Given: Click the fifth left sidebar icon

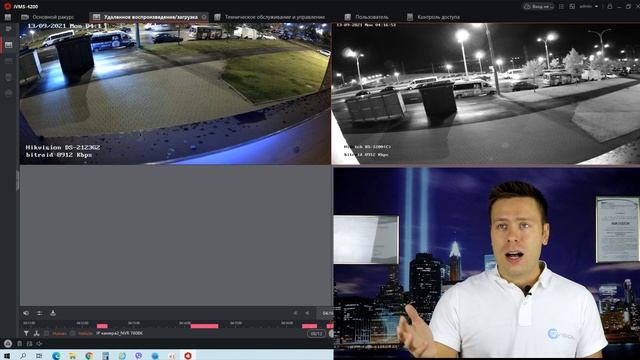Looking at the screenshot, I should click(x=9, y=93).
